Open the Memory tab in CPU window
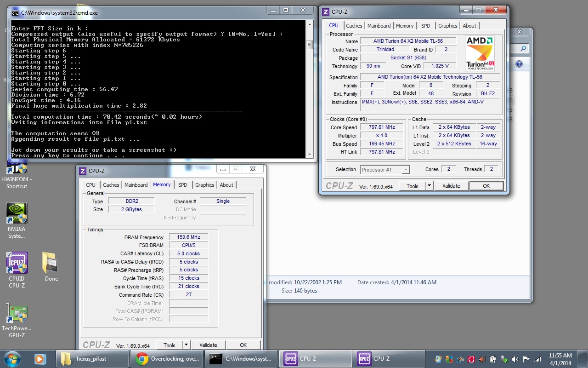 tap(405, 26)
